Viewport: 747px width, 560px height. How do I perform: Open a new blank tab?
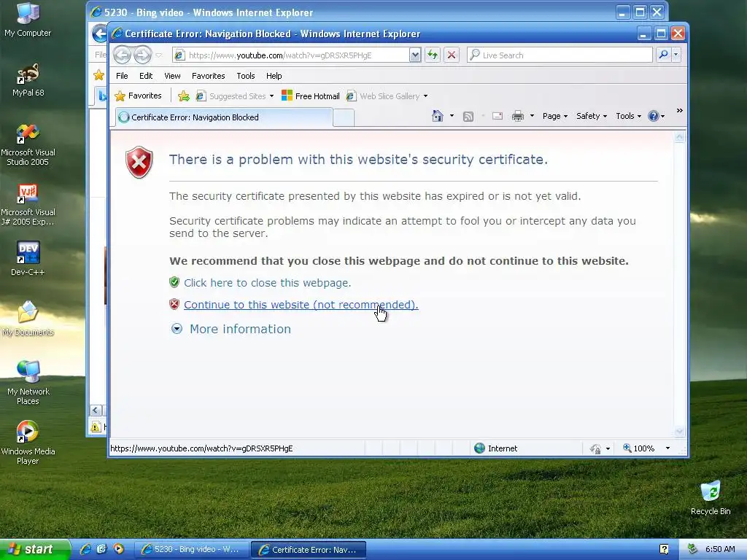click(344, 117)
